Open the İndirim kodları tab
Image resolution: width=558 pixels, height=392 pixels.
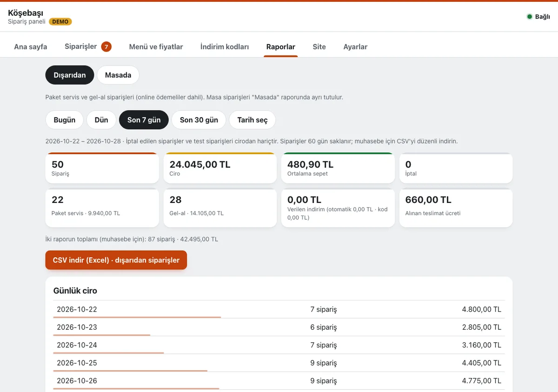[225, 46]
